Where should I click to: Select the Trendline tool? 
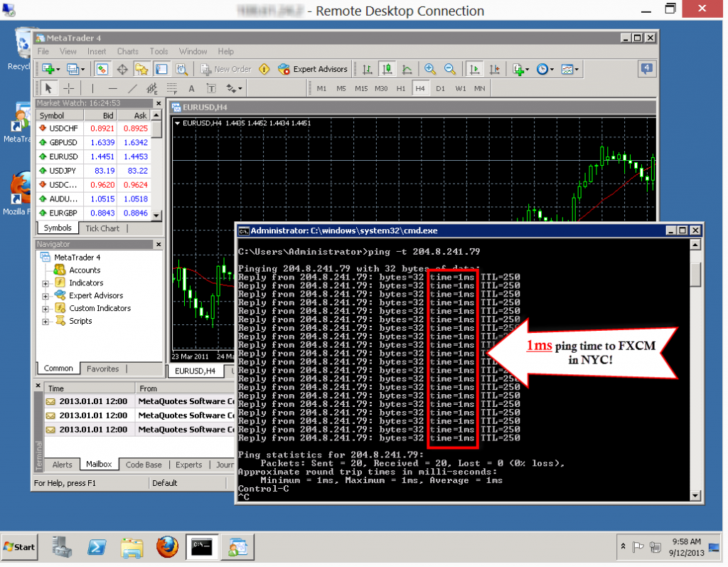click(x=132, y=88)
